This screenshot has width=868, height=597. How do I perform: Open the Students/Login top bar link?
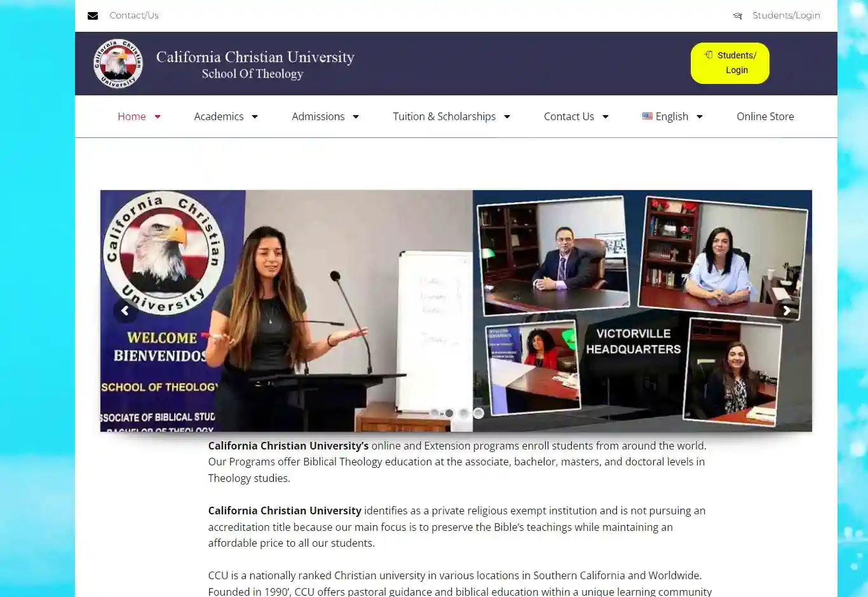tap(786, 15)
